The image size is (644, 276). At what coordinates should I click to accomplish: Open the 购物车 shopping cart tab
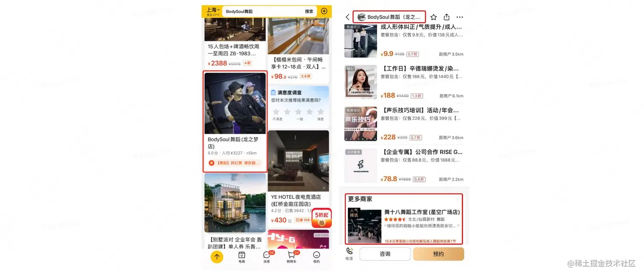292,257
